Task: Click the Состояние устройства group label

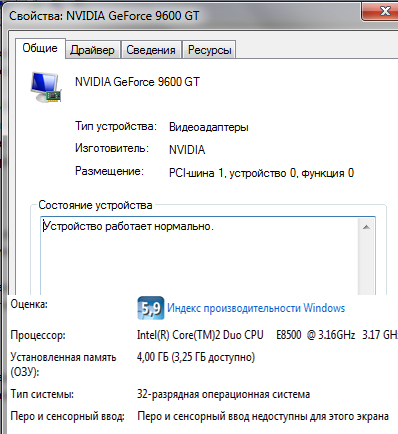Action: pyautogui.click(x=95, y=205)
